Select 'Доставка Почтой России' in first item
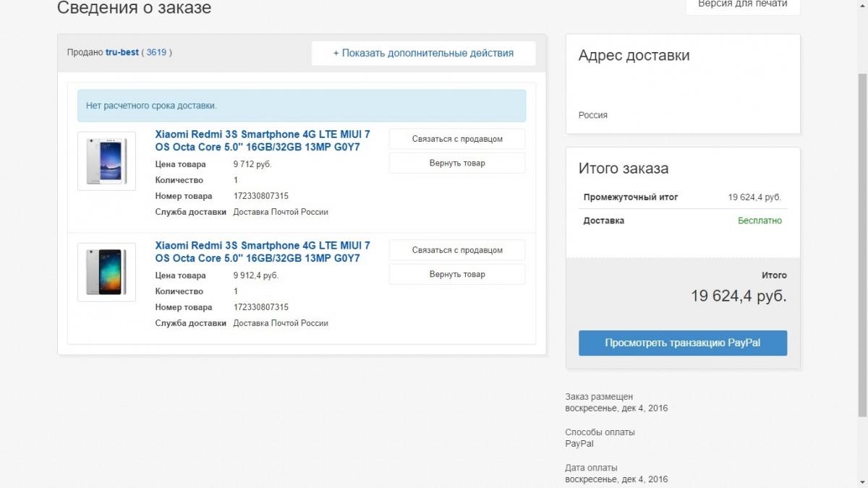The image size is (868, 488). [x=281, y=212]
